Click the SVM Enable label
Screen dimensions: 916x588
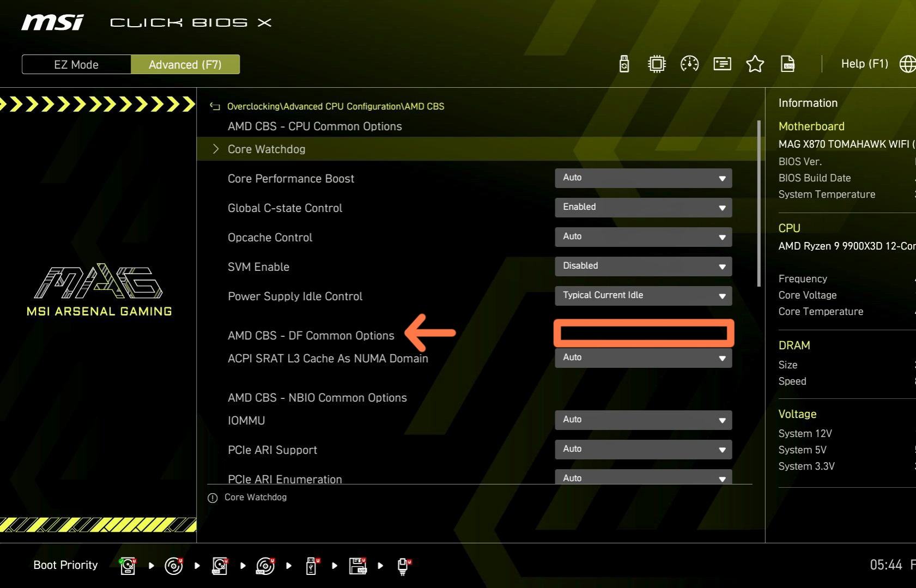259,267
